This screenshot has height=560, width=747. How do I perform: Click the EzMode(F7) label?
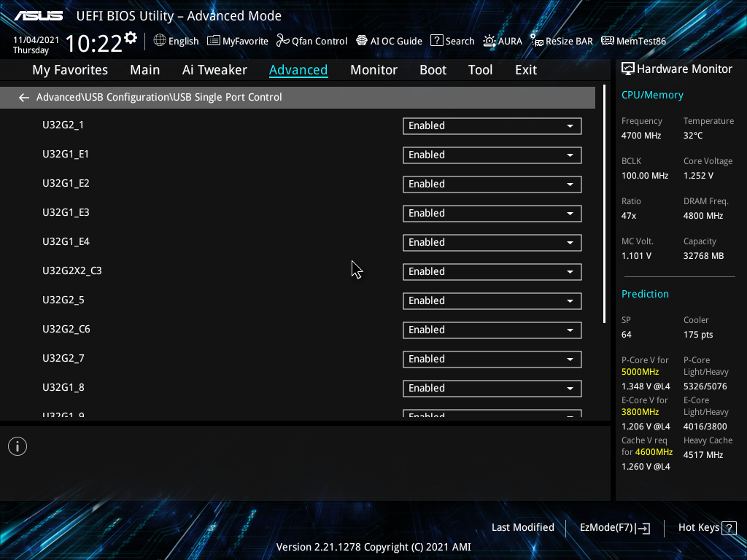coord(606,528)
